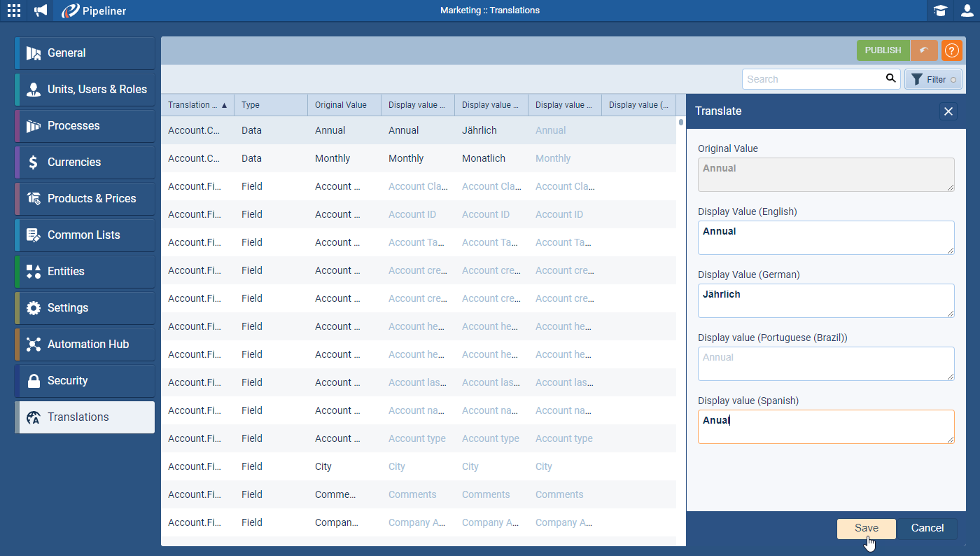Click the Type column header
980x556 pixels.
tap(270, 105)
